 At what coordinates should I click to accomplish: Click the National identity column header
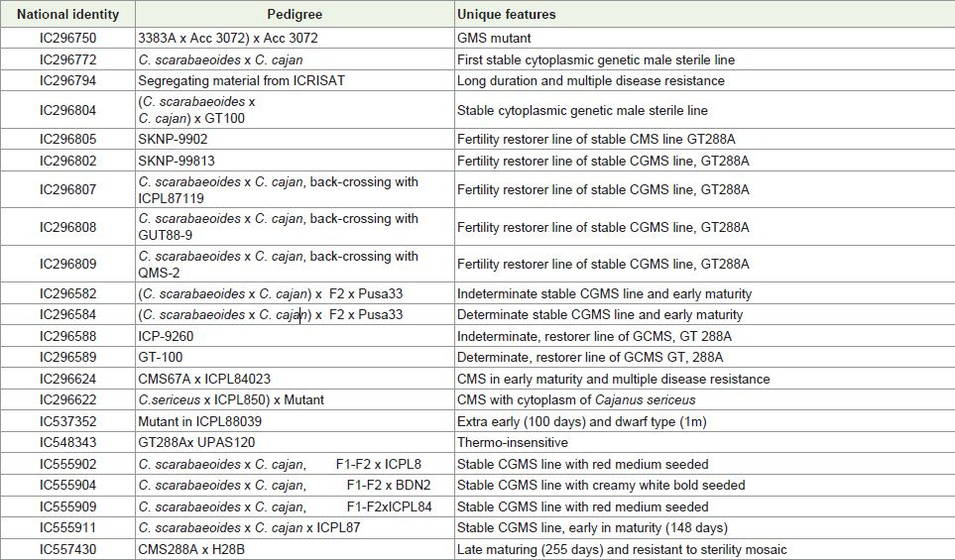pos(67,14)
